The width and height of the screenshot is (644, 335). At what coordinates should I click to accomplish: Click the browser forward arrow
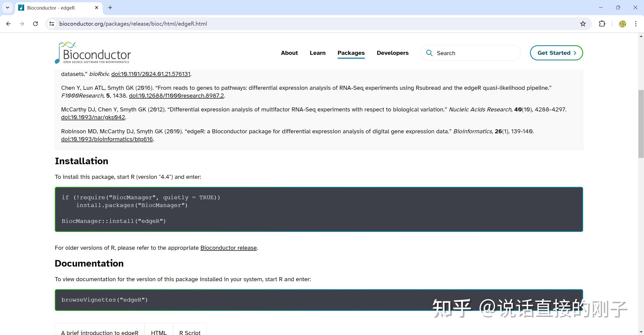point(22,24)
